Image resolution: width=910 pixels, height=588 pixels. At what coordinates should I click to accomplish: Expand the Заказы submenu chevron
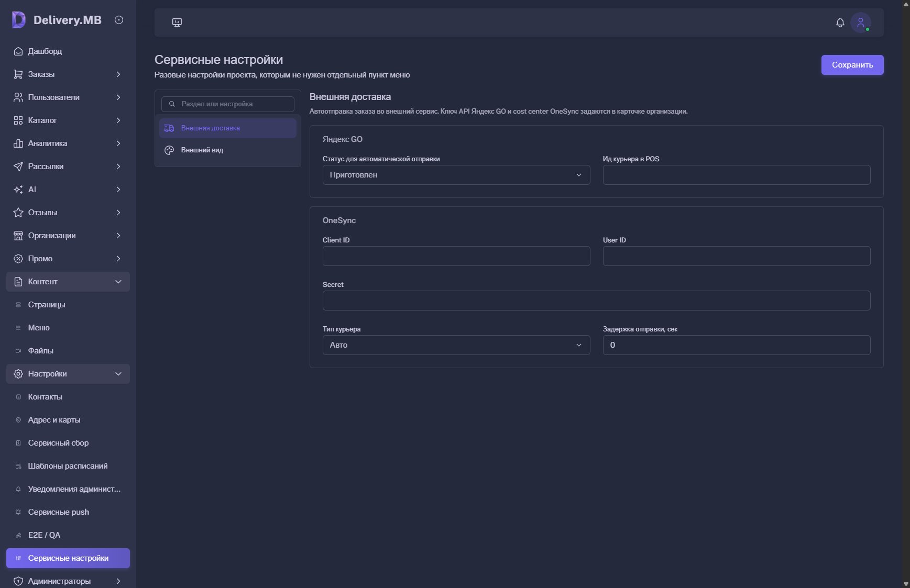(x=118, y=74)
